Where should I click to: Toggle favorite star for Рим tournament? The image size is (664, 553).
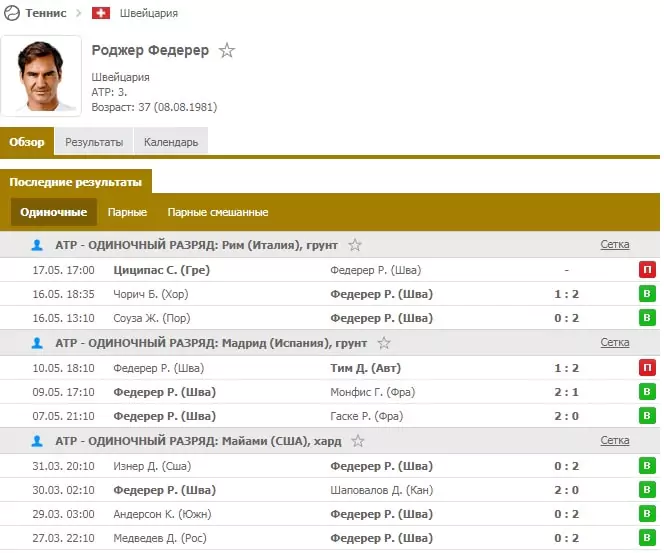point(355,245)
